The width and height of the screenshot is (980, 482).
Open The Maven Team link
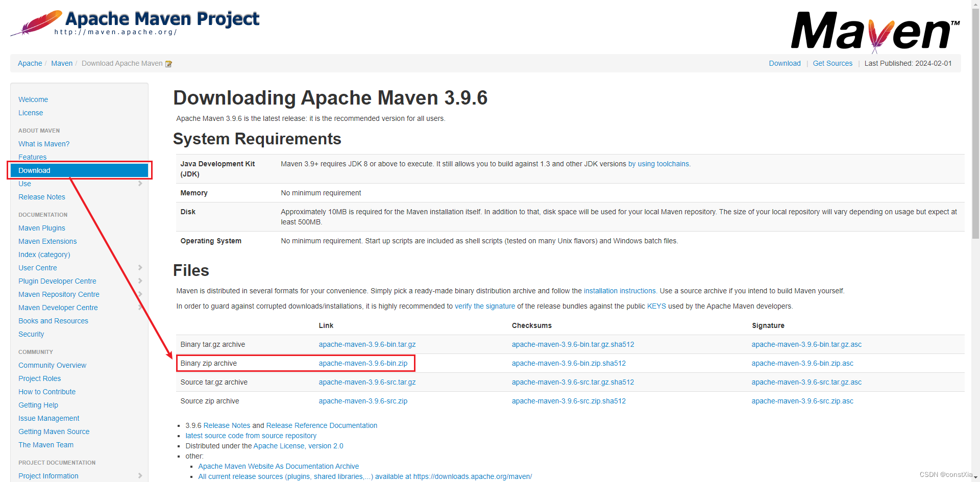pyautogui.click(x=46, y=445)
